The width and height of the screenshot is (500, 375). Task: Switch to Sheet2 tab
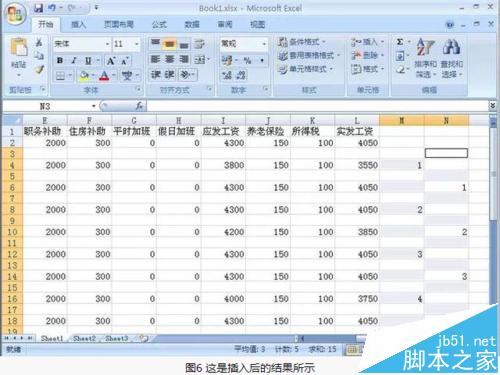84,339
